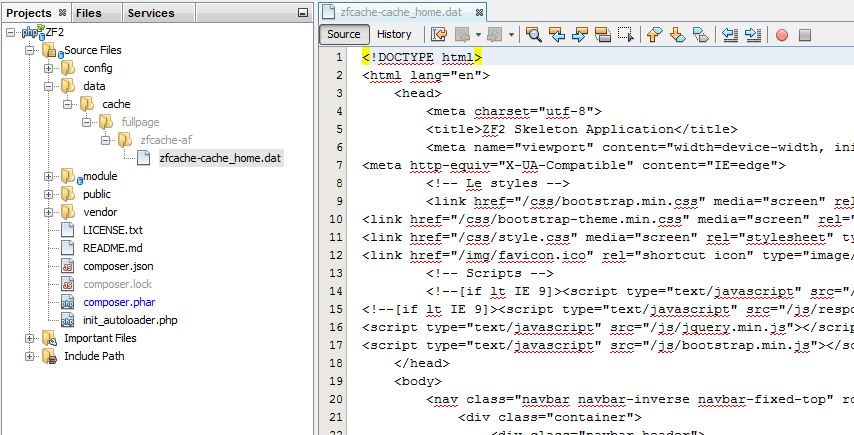Expand the module folder

(48, 176)
